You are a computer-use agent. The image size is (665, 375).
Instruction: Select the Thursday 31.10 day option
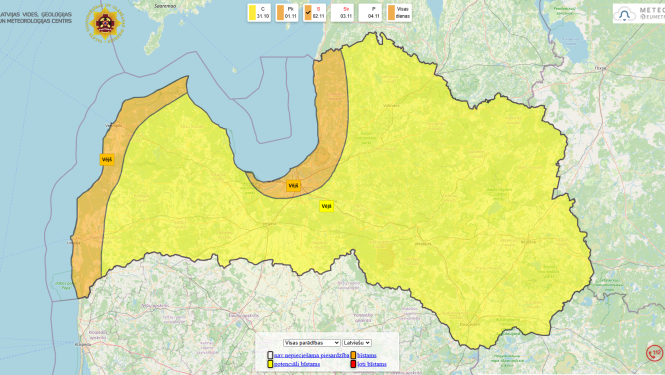pos(259,13)
